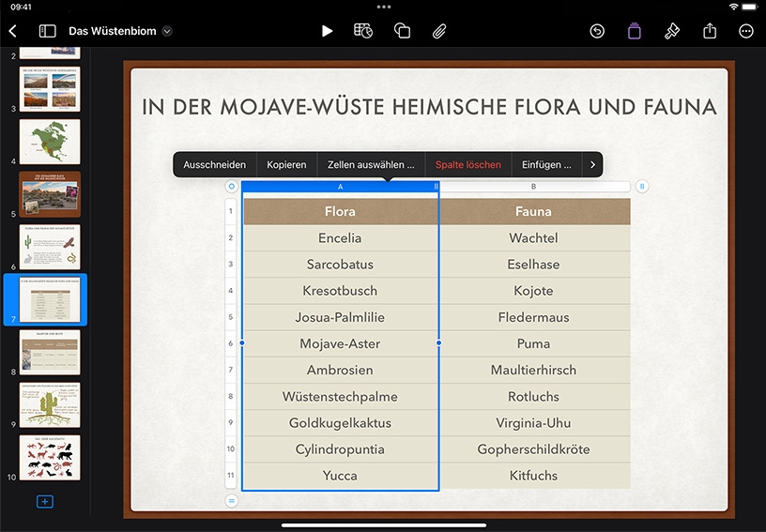
Task: Open slide 6 thumbnail
Action: tap(50, 247)
